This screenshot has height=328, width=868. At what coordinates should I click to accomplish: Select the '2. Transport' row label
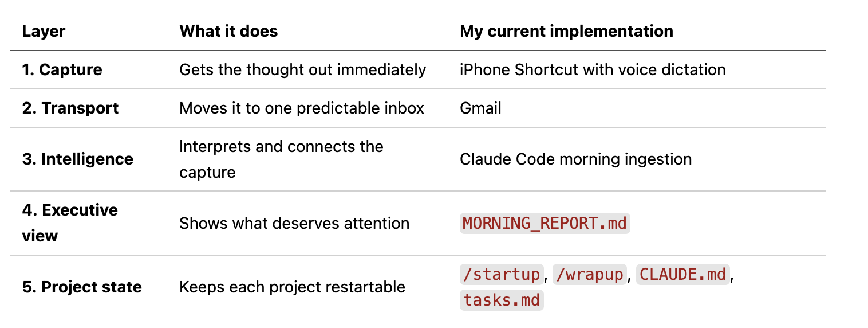tap(70, 108)
